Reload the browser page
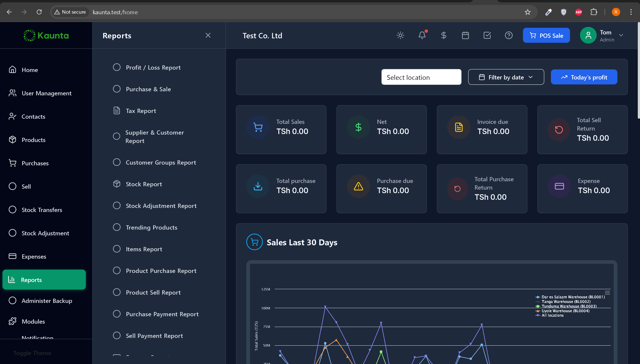The height and width of the screenshot is (364, 640). coord(39,12)
